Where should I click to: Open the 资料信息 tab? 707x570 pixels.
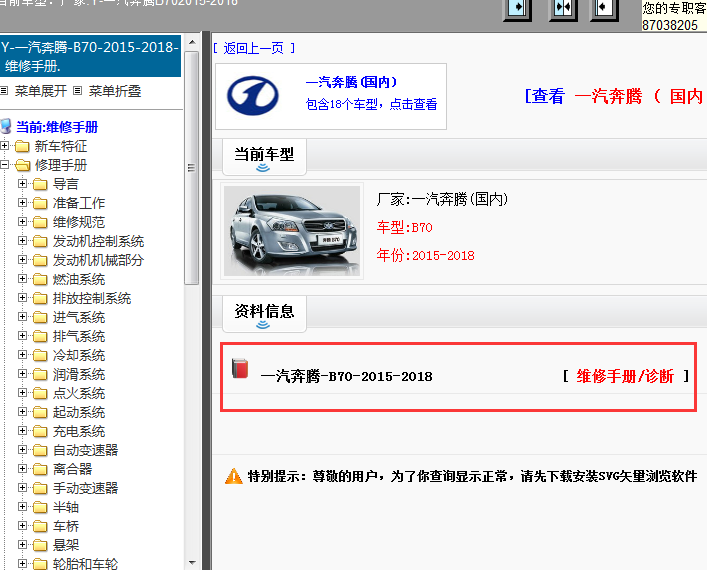click(264, 314)
